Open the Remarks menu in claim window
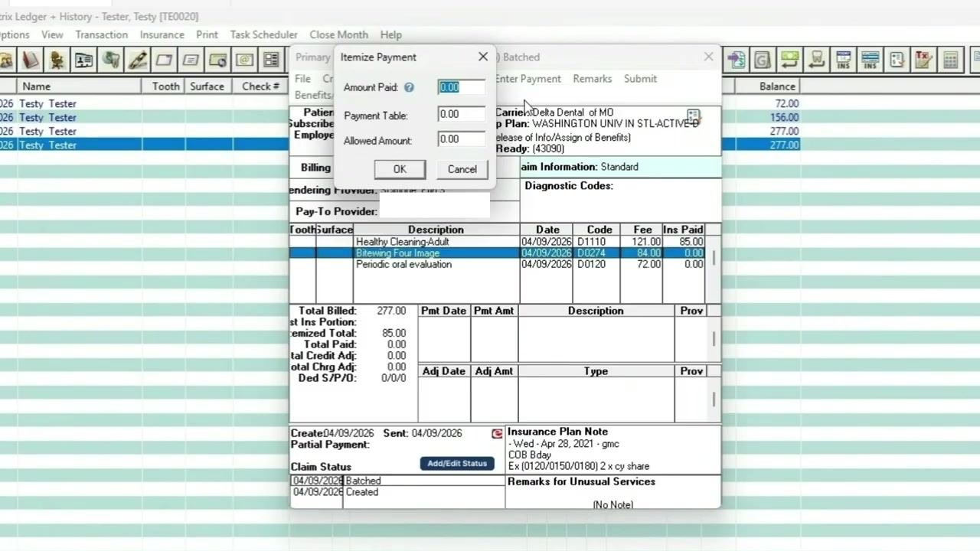This screenshot has height=551, width=980. click(593, 79)
